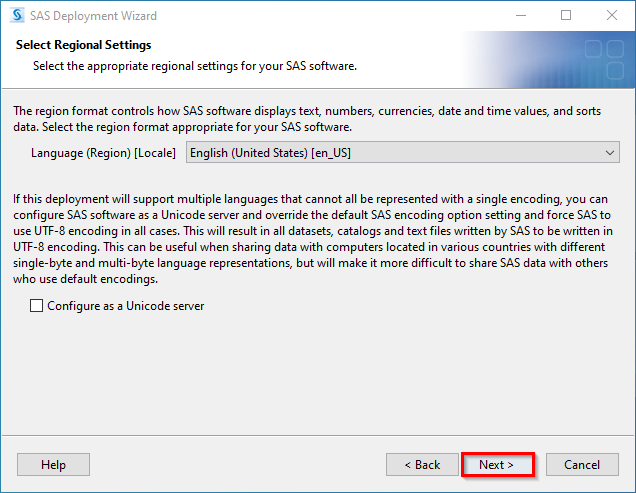Click the UTF-8 encoding explanation paragraph

coord(313,239)
